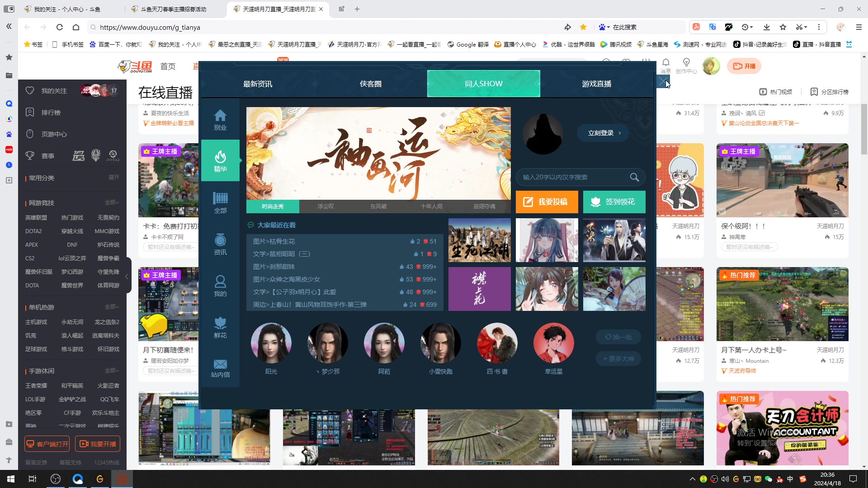The width and height of the screenshot is (868, 488).
Task: Switch to the 侠客圈 tab
Action: coord(371,84)
